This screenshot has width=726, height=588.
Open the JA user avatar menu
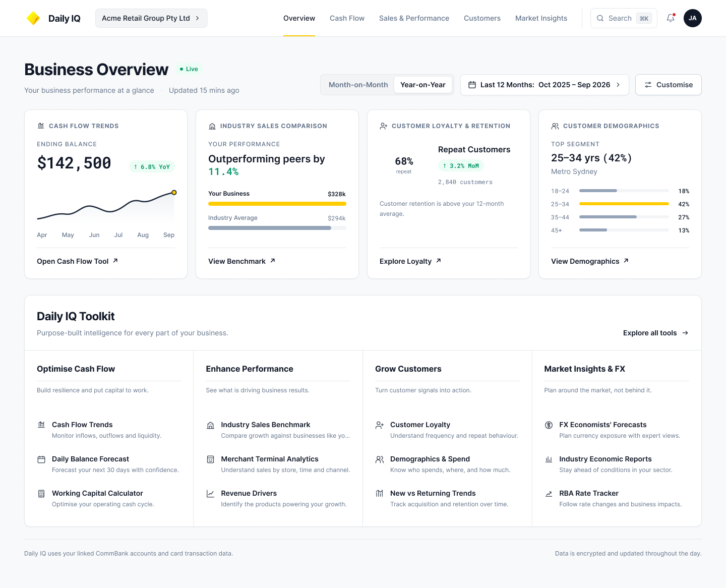693,18
